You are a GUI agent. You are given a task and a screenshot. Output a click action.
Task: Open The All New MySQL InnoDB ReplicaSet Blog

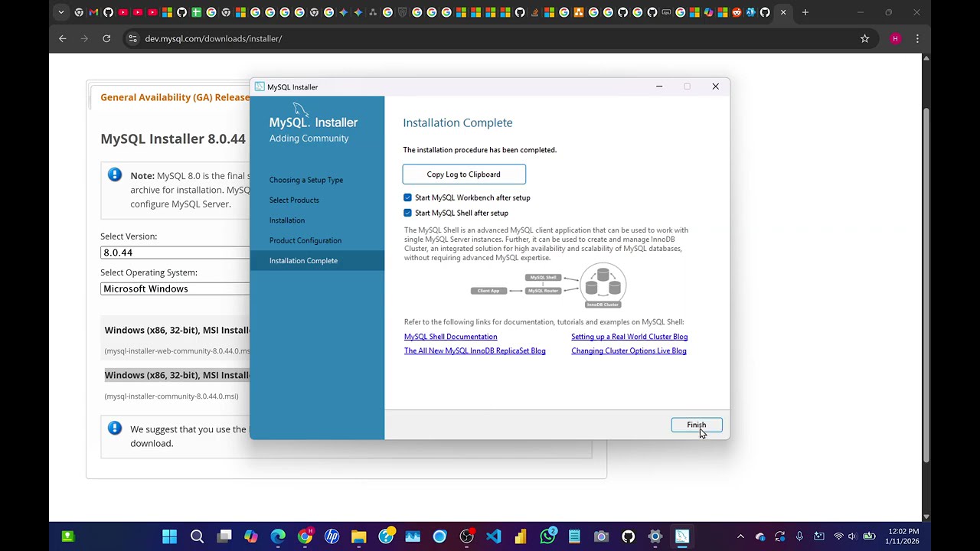pos(475,350)
